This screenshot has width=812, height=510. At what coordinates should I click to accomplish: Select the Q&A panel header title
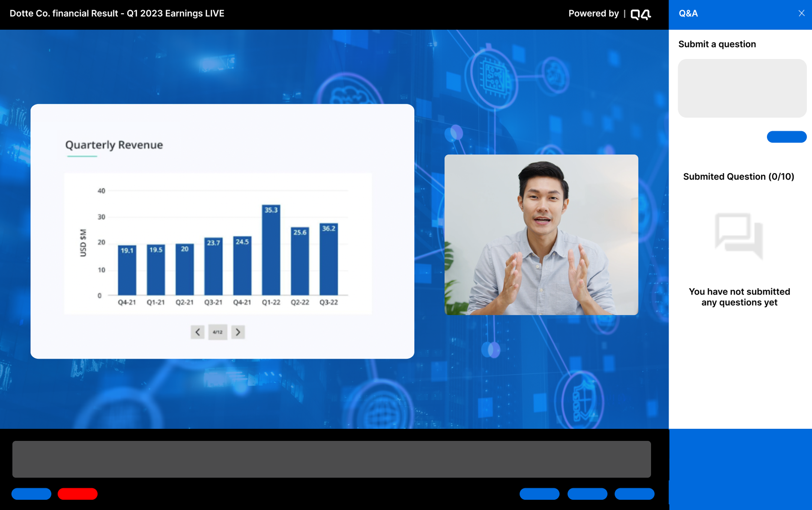pyautogui.click(x=688, y=14)
